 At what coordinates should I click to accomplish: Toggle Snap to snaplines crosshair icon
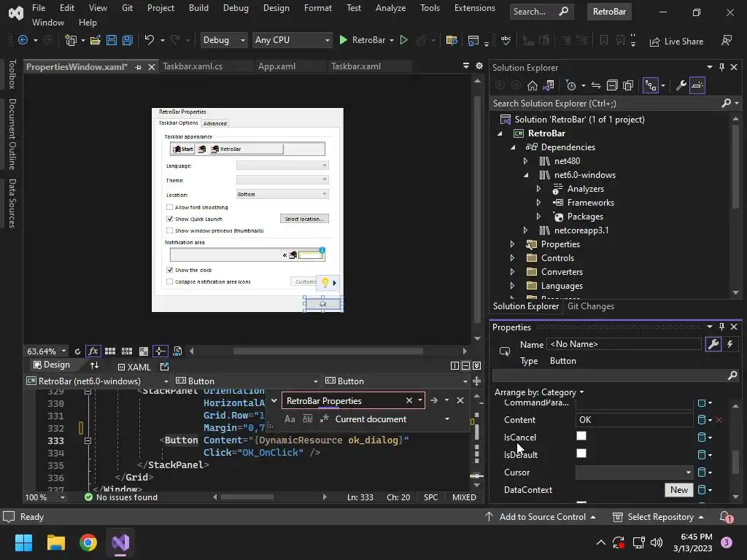click(160, 351)
